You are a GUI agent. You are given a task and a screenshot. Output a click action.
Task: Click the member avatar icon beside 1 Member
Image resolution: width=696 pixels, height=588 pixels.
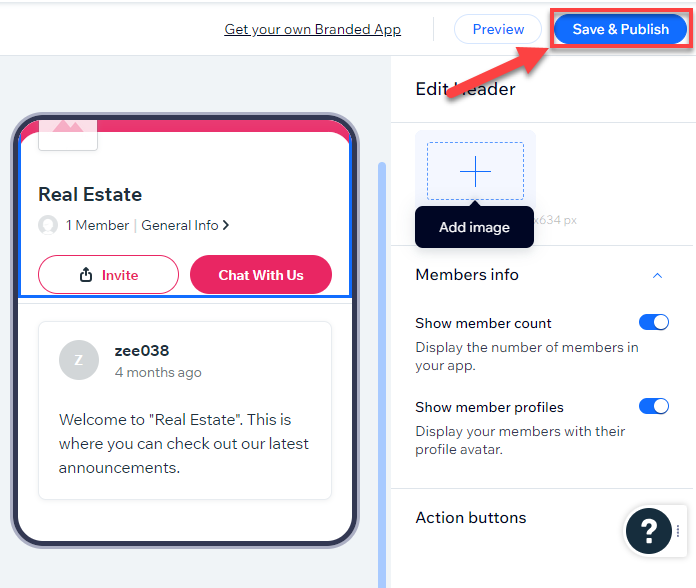[48, 225]
